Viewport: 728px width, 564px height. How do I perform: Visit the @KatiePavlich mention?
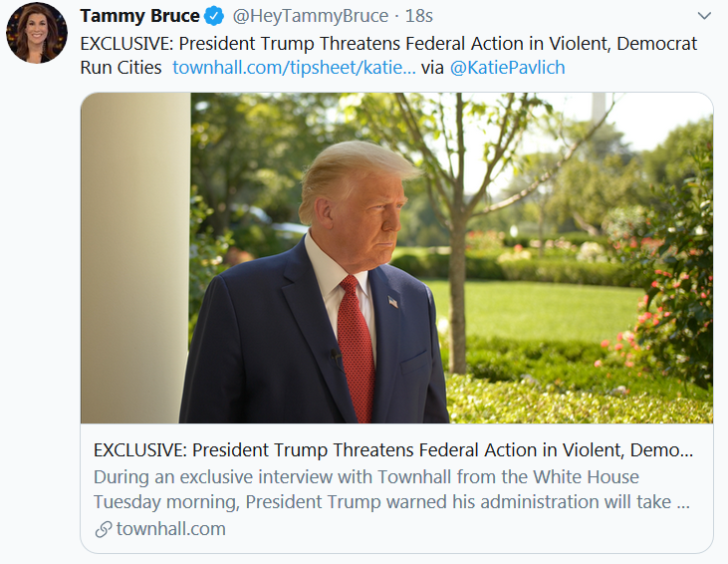click(x=508, y=68)
